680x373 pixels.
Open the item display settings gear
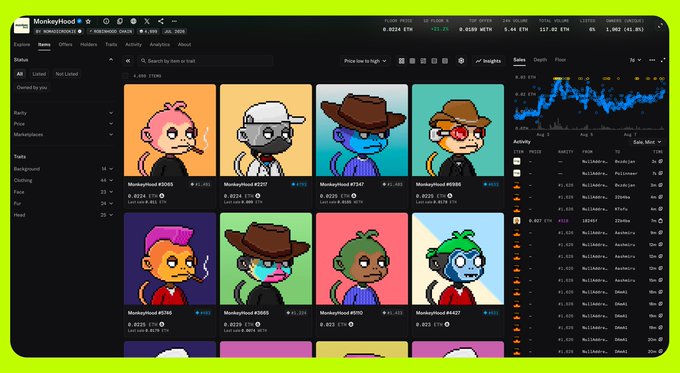tap(461, 61)
